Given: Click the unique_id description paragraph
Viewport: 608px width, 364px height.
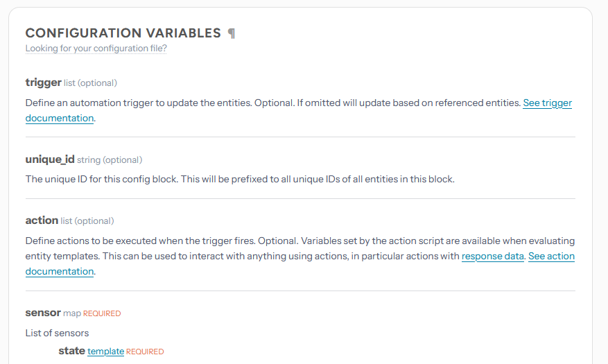Looking at the screenshot, I should coord(240,179).
